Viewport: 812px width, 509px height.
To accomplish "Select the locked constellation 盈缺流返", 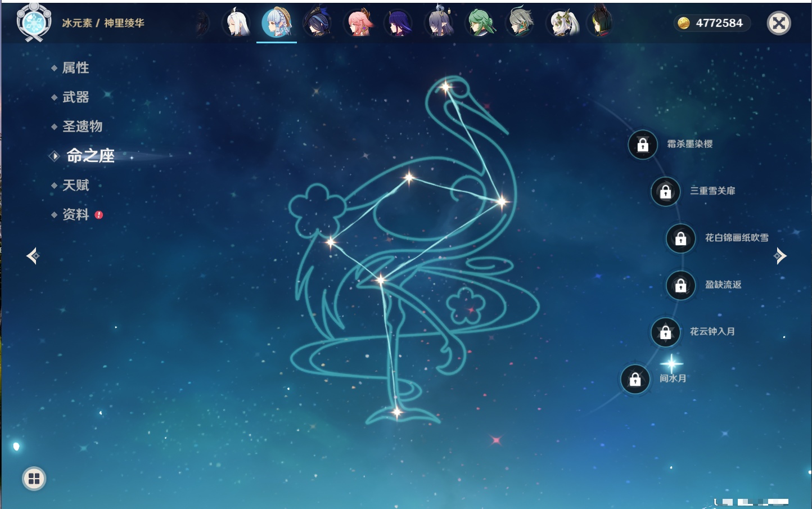I will click(680, 286).
